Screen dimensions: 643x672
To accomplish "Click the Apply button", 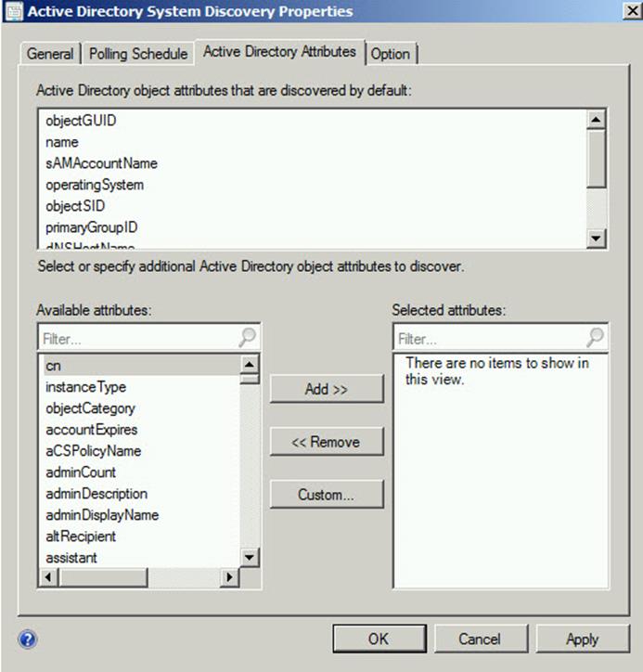I will click(582, 639).
